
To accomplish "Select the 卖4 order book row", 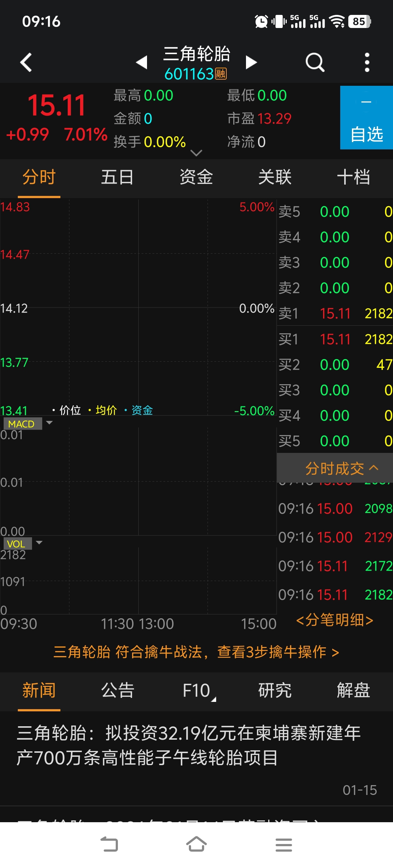I will point(335,237).
